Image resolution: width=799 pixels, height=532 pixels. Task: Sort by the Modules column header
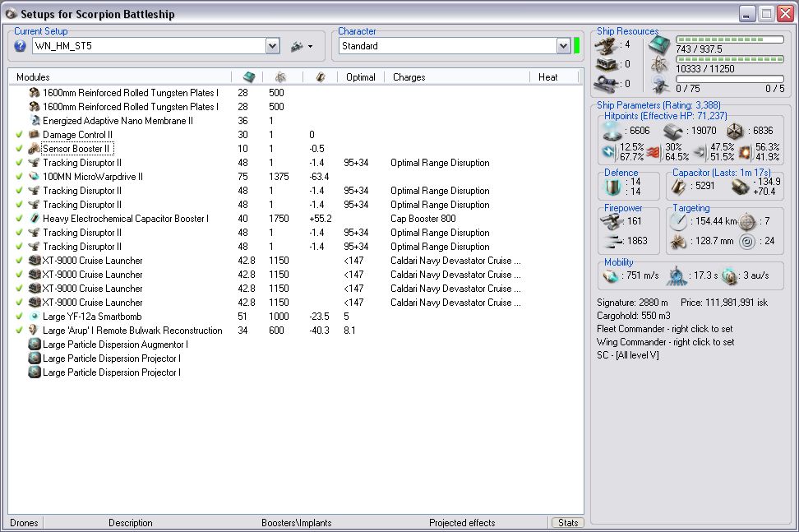pos(120,77)
